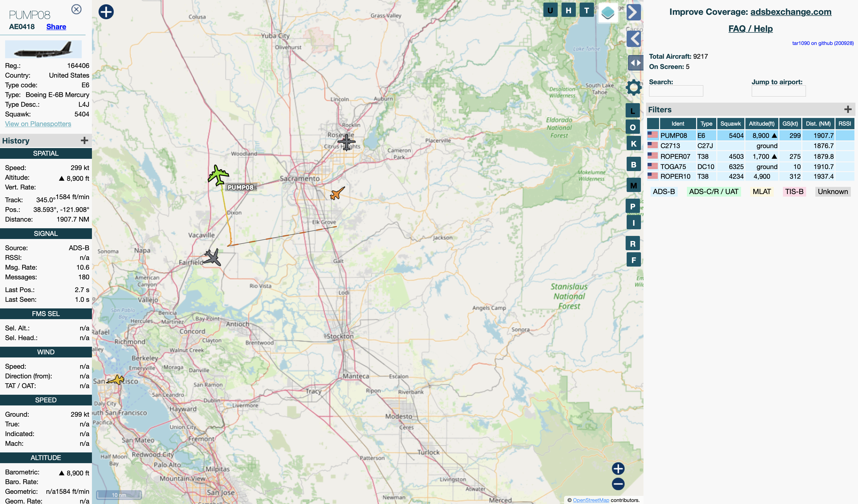The image size is (858, 504).
Task: Click the TIS-B legend swatch
Action: (x=794, y=192)
